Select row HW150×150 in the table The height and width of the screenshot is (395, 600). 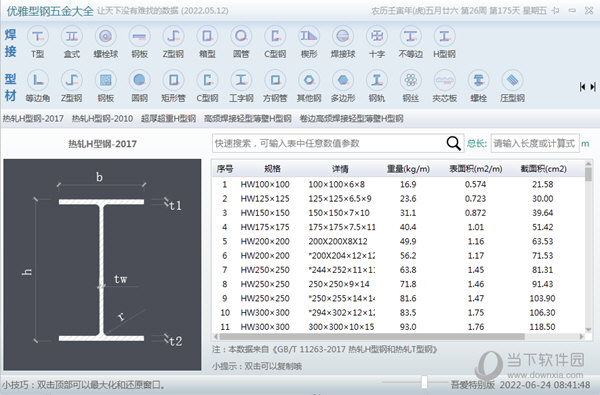(398, 213)
